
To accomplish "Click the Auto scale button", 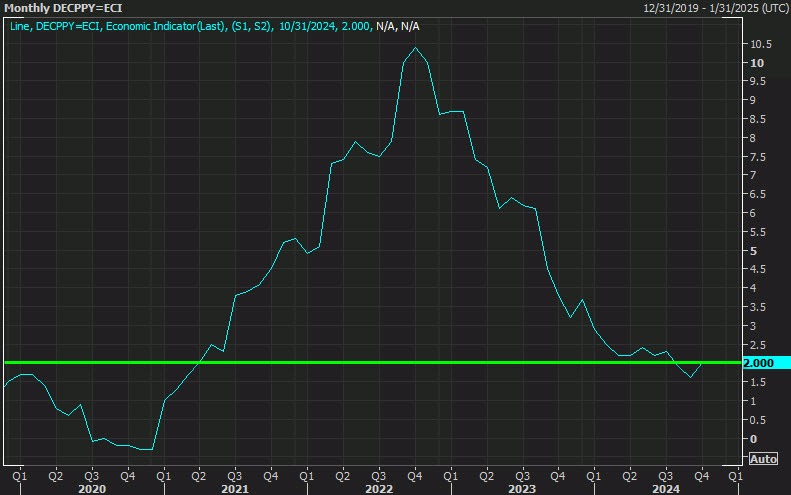I will [x=762, y=459].
